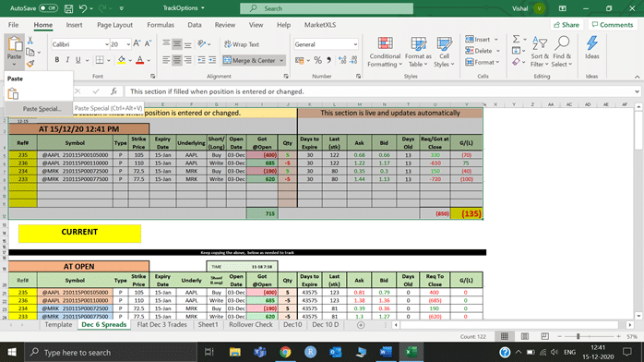644x362 pixels.
Task: Open Word from the taskbar
Action: click(x=386, y=352)
